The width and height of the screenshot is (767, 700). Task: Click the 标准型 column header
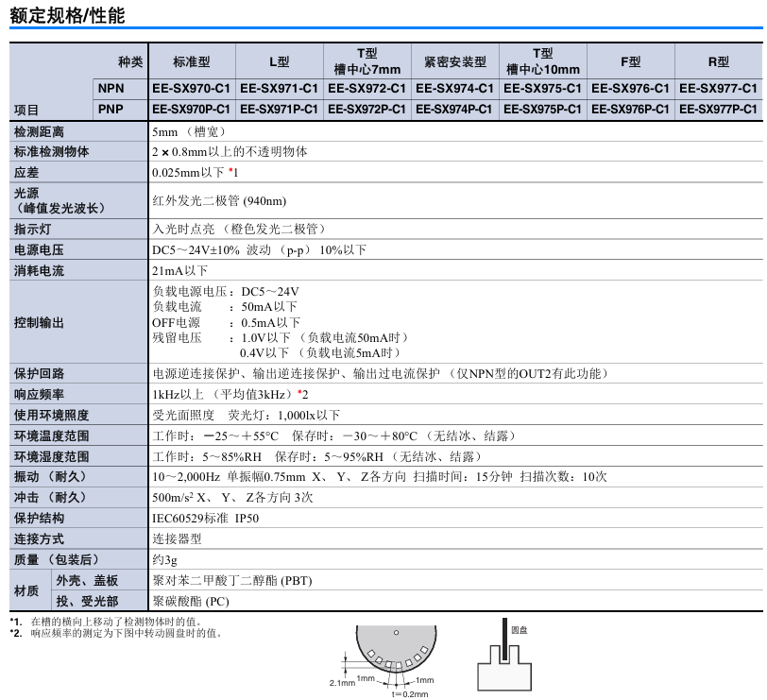(192, 62)
